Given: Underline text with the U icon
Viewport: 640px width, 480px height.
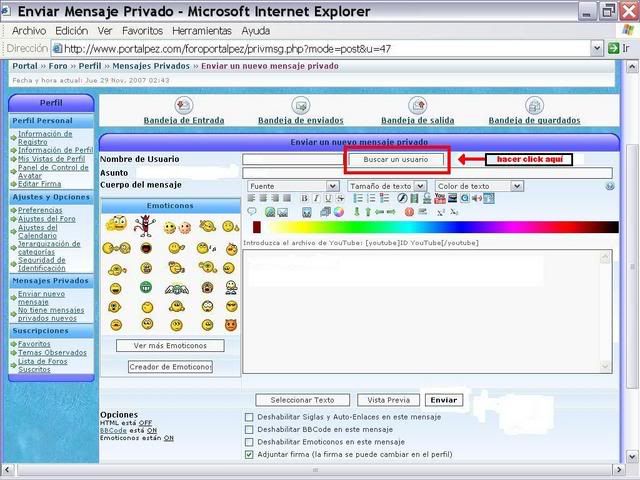Looking at the screenshot, I should pos(328,198).
